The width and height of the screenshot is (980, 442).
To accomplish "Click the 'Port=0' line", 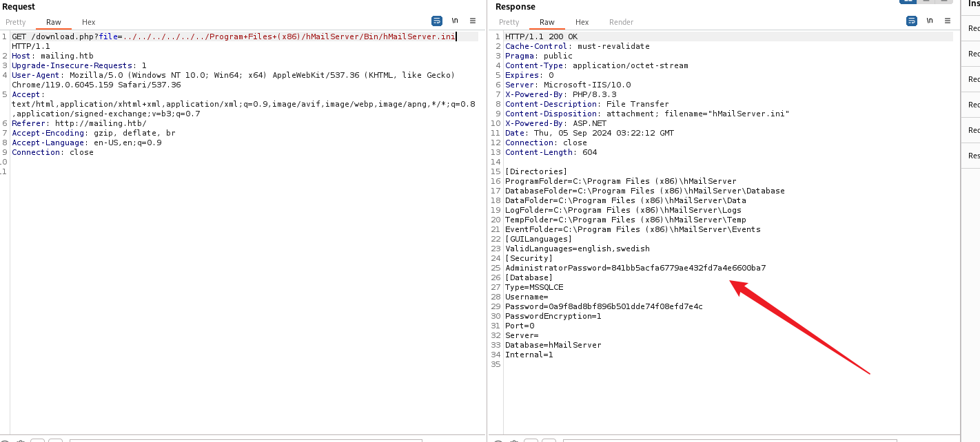I will click(x=520, y=326).
